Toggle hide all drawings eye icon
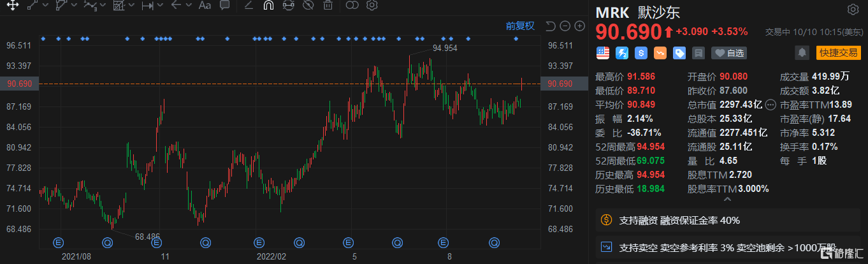868x264 pixels. point(308,6)
